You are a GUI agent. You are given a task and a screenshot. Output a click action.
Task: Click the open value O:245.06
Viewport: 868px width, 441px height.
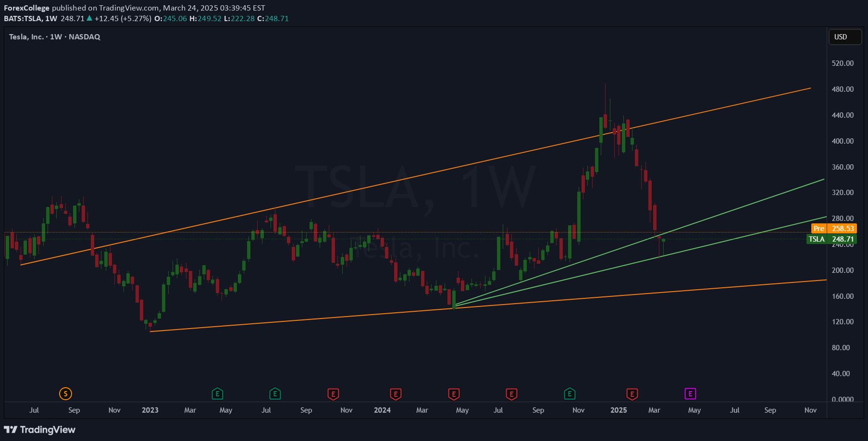(171, 18)
